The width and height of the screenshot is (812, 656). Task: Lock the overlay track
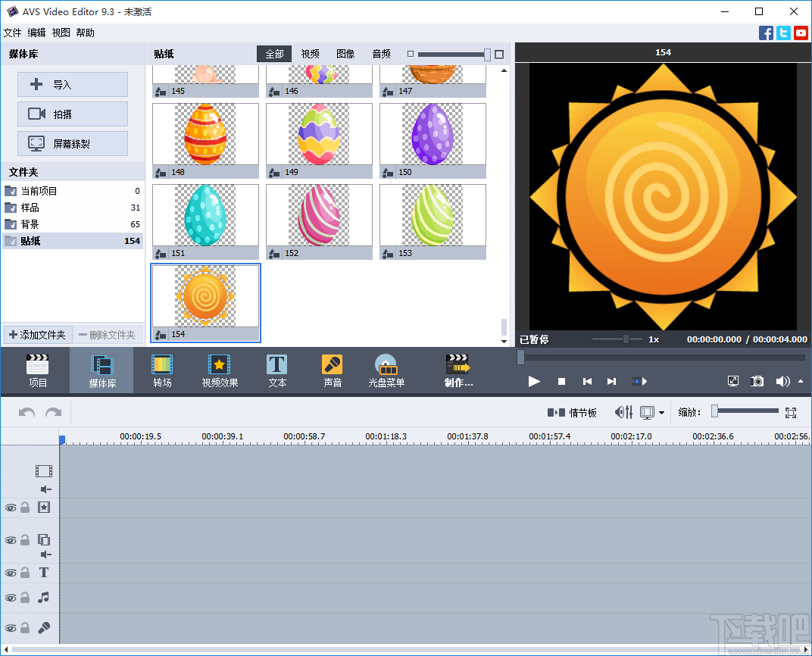(25, 540)
